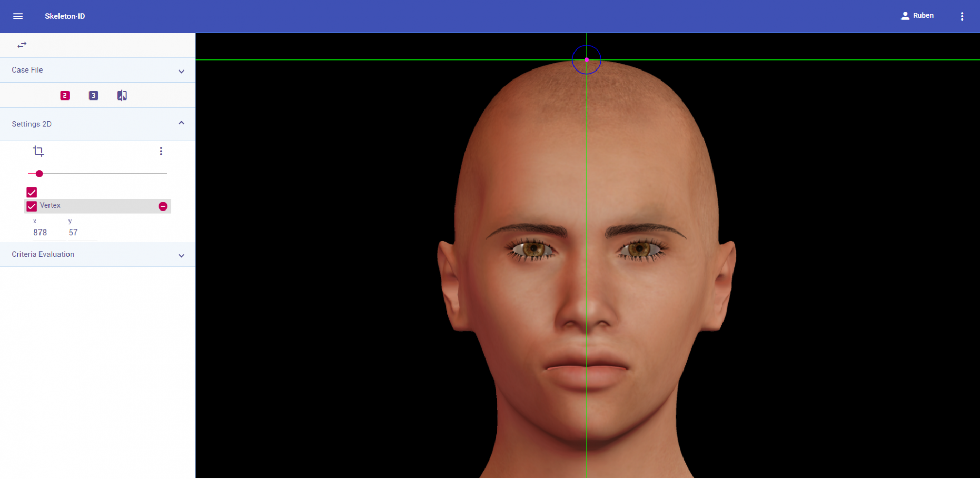Click the Settings 2D slider handle
The height and width of the screenshot is (479, 980).
[x=39, y=174]
